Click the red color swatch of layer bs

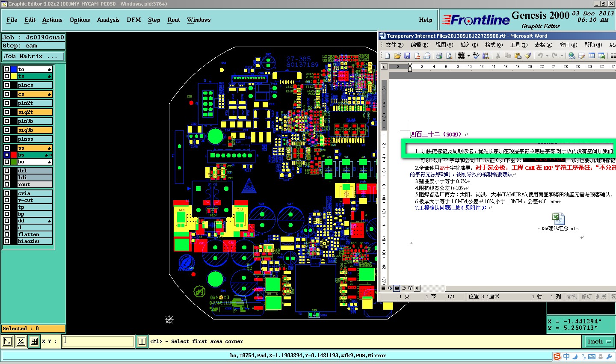[x=14, y=155]
